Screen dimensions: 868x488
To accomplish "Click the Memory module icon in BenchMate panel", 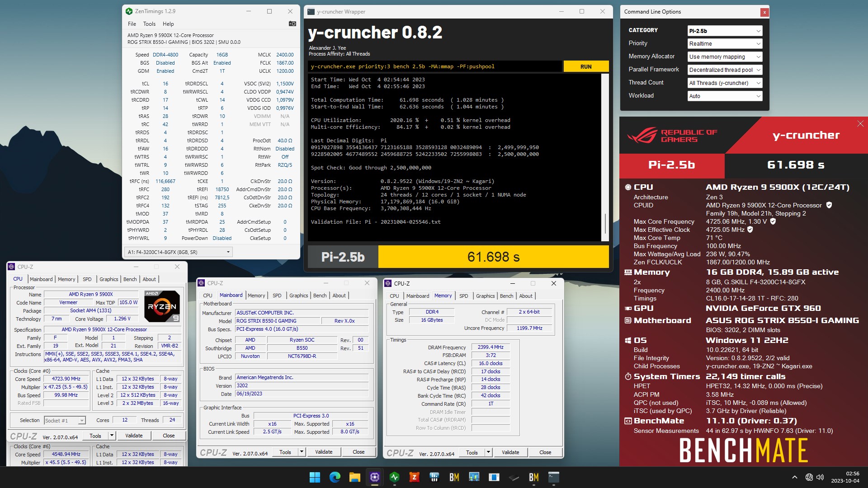I will [628, 272].
